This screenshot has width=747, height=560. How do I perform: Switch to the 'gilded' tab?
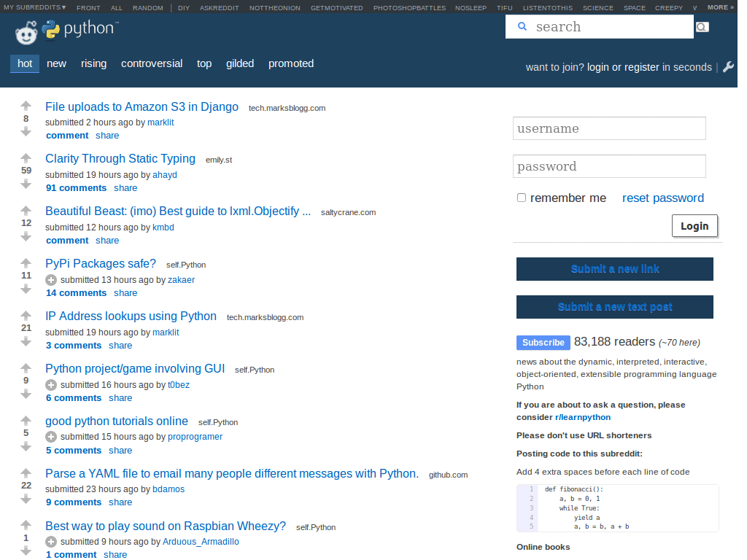click(239, 63)
